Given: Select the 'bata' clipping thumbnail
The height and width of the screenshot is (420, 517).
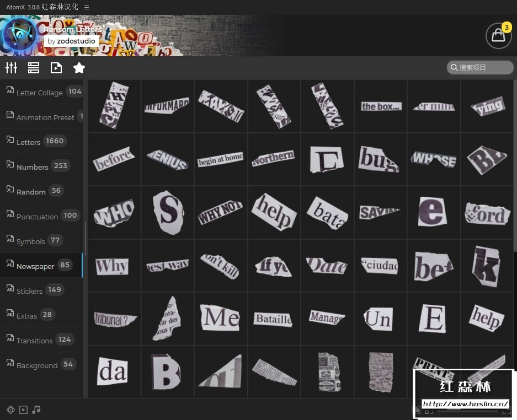Looking at the screenshot, I should pos(327,212).
